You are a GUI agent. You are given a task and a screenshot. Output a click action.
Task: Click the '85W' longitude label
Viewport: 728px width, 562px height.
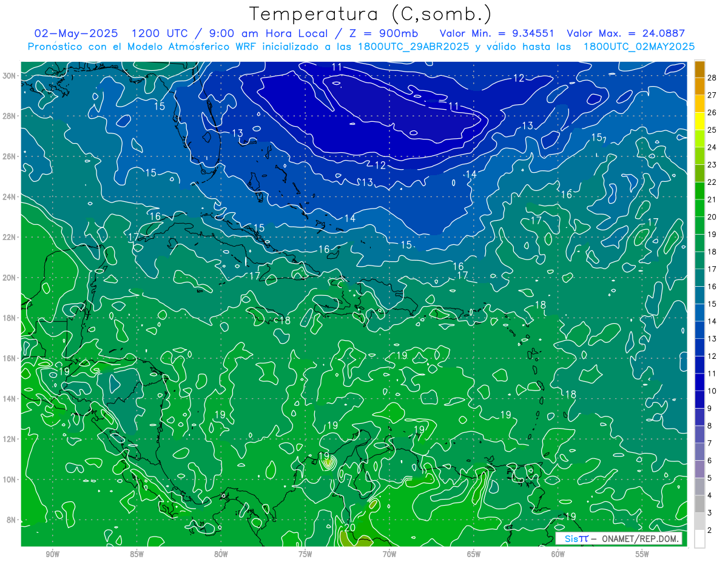click(x=137, y=554)
